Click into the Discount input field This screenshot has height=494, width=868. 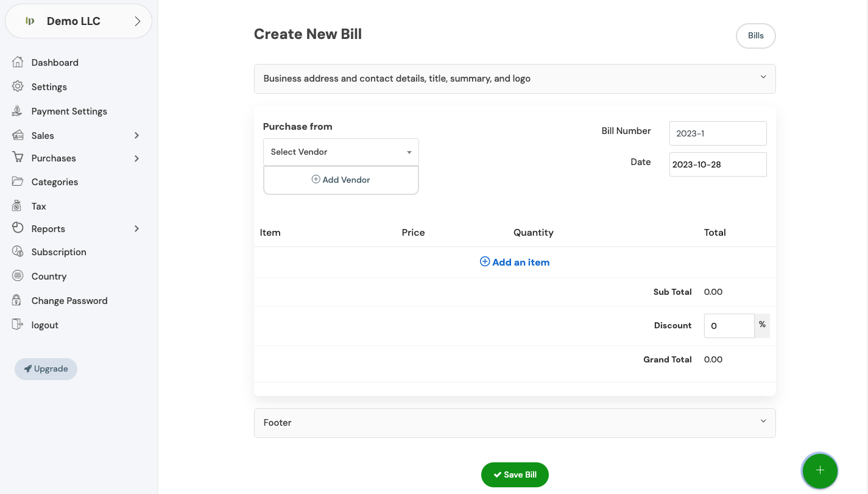[x=729, y=326]
